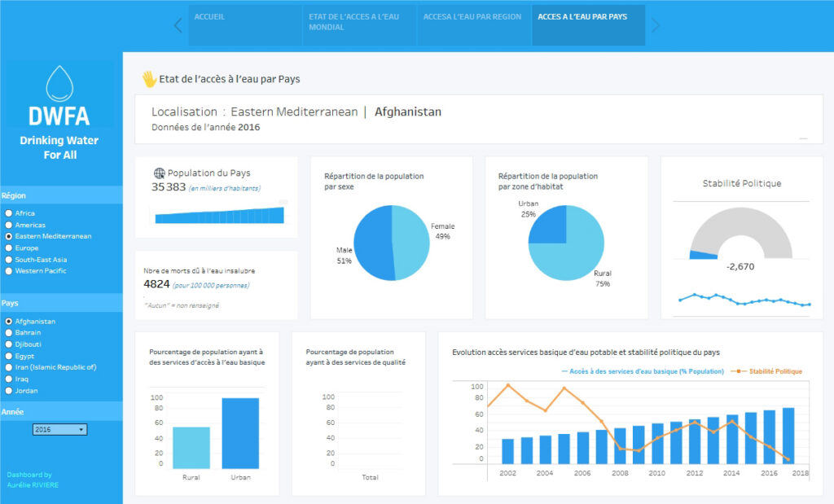Image resolution: width=834 pixels, height=504 pixels.
Task: Switch the region to Africa
Action: [7, 213]
